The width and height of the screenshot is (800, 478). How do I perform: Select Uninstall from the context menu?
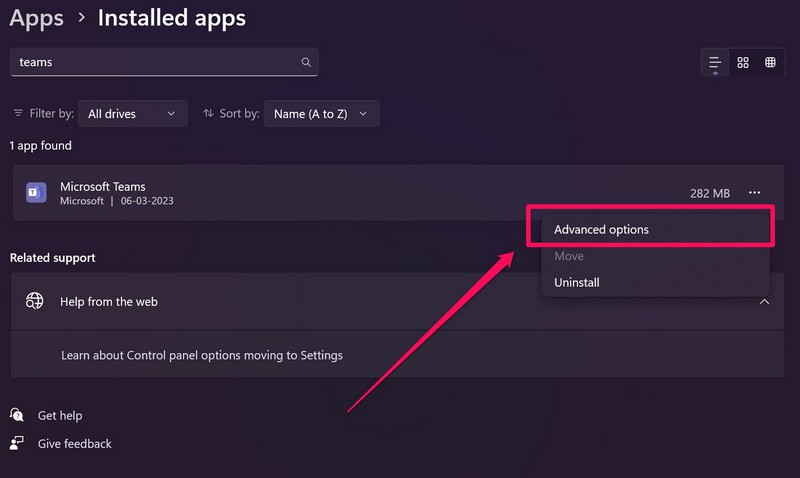pyautogui.click(x=577, y=282)
